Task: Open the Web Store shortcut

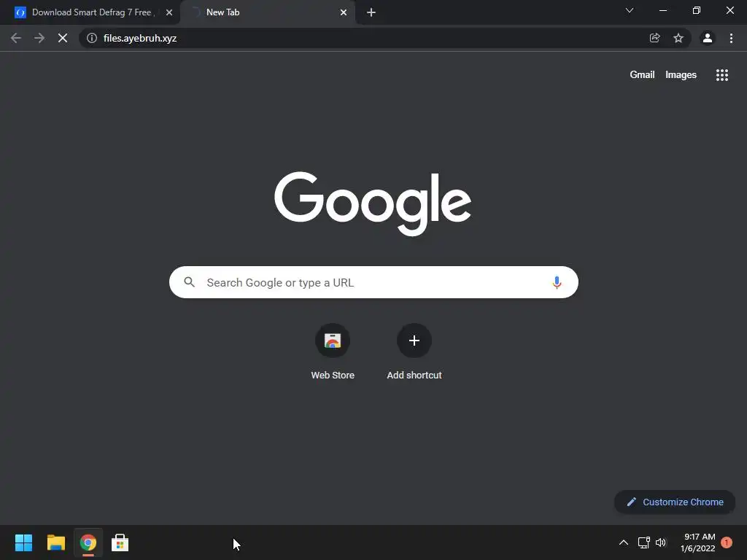Action: [x=333, y=351]
